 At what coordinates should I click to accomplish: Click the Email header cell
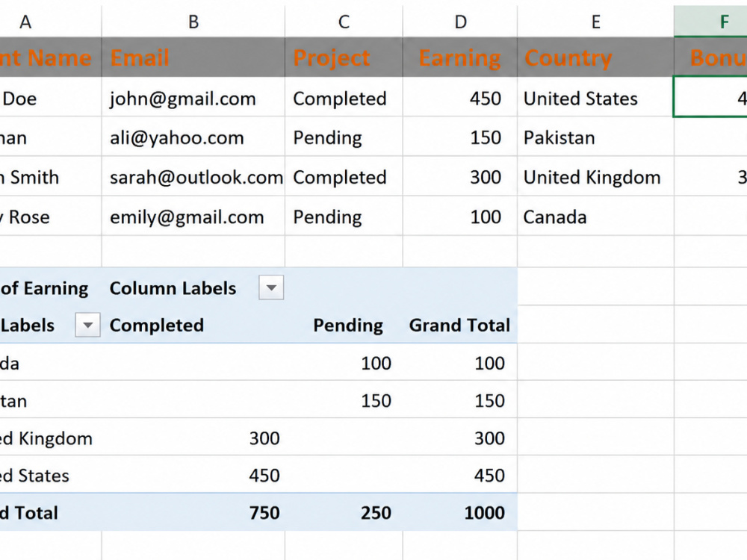pyautogui.click(x=193, y=57)
